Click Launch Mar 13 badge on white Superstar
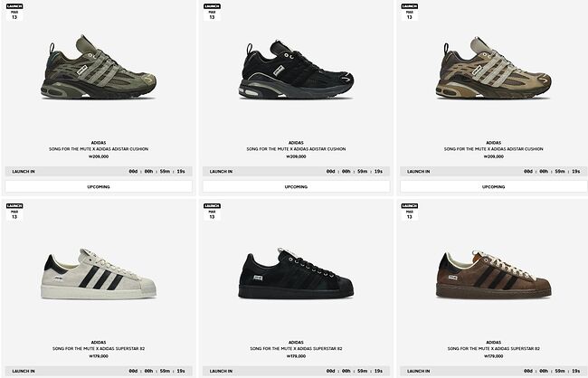This screenshot has height=378, width=588. coord(14,212)
